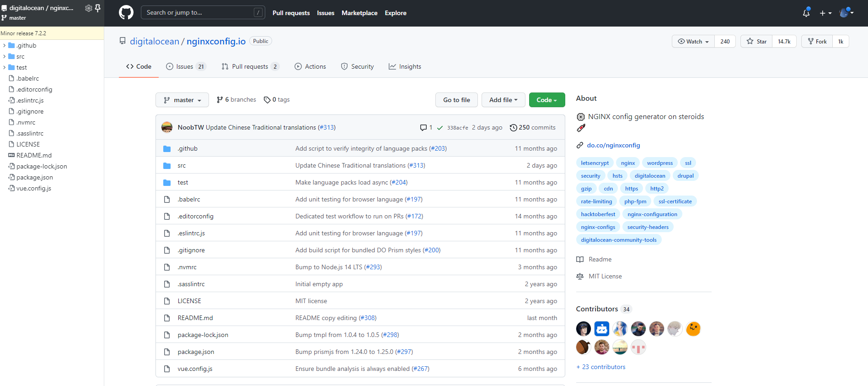Open the green Code dropdown
The image size is (868, 386).
[547, 100]
